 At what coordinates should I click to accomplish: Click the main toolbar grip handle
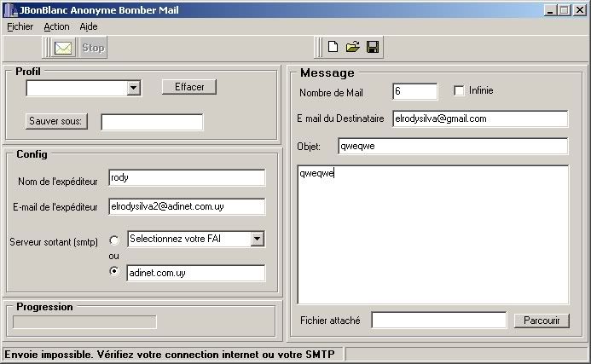click(47, 48)
